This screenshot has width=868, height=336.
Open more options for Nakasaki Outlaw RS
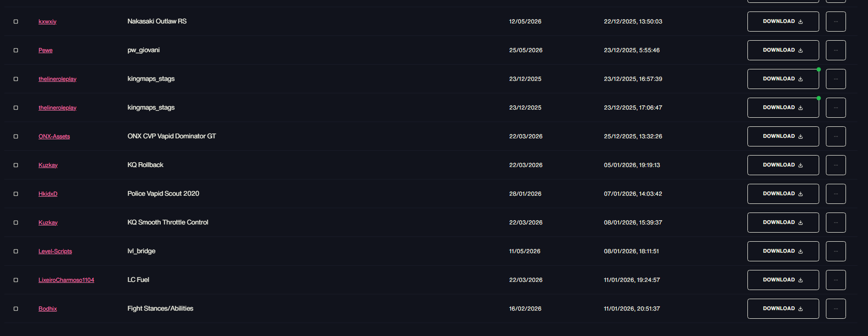tap(835, 22)
